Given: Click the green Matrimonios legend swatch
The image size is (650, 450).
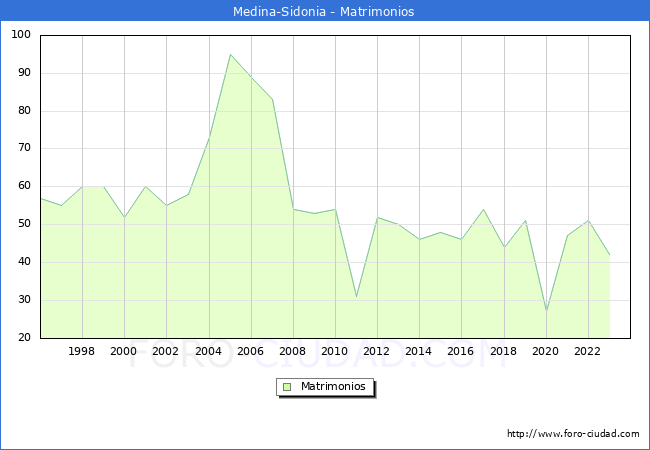Looking at the screenshot, I should point(287,387).
